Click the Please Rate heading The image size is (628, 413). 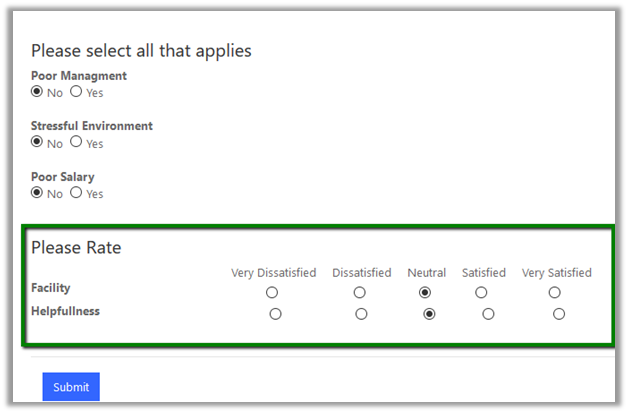[76, 247]
